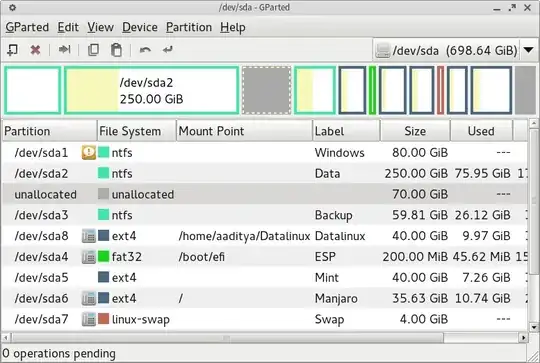Click the ext4 color swatch in the /dev/sda5 row
This screenshot has height=363, width=540.
tap(103, 277)
